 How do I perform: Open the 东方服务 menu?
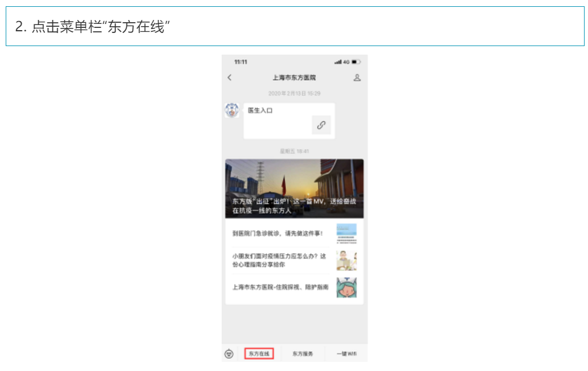(303, 353)
